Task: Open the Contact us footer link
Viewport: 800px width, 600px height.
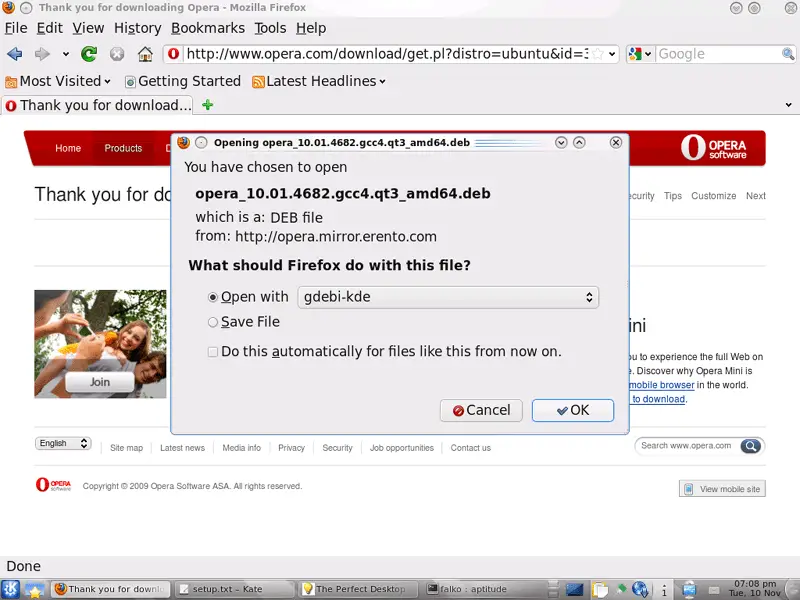Action: [470, 448]
